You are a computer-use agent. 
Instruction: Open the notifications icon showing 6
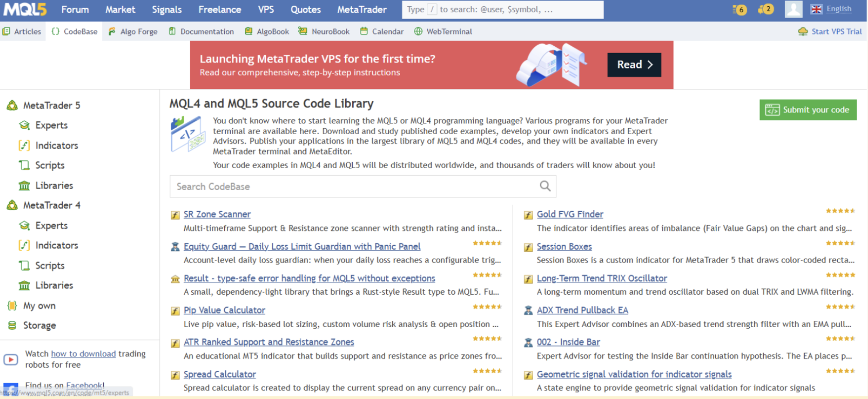click(x=739, y=9)
